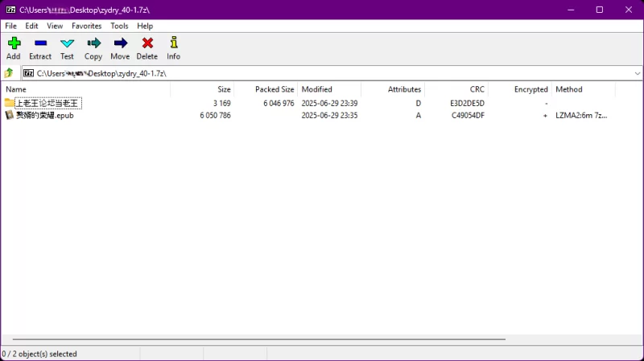Viewport: 644px width, 361px height.
Task: Click the 7z icon in title bar
Action: [x=10, y=10]
